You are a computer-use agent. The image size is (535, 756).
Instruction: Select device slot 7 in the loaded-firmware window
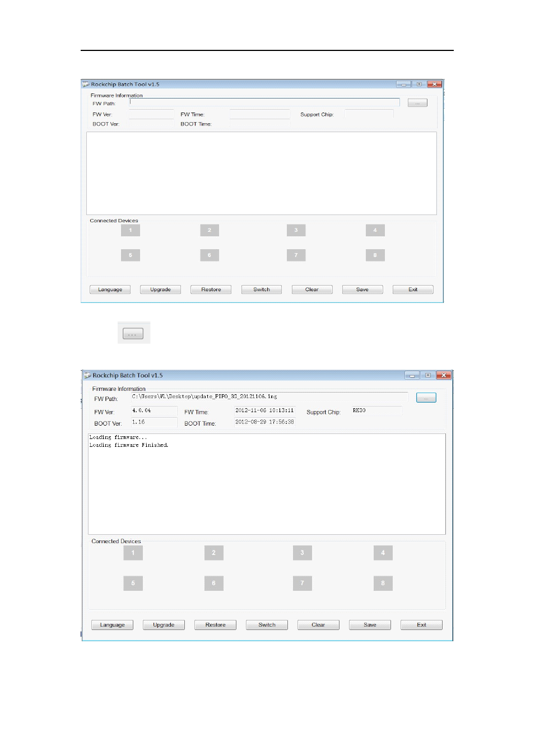coord(303,583)
